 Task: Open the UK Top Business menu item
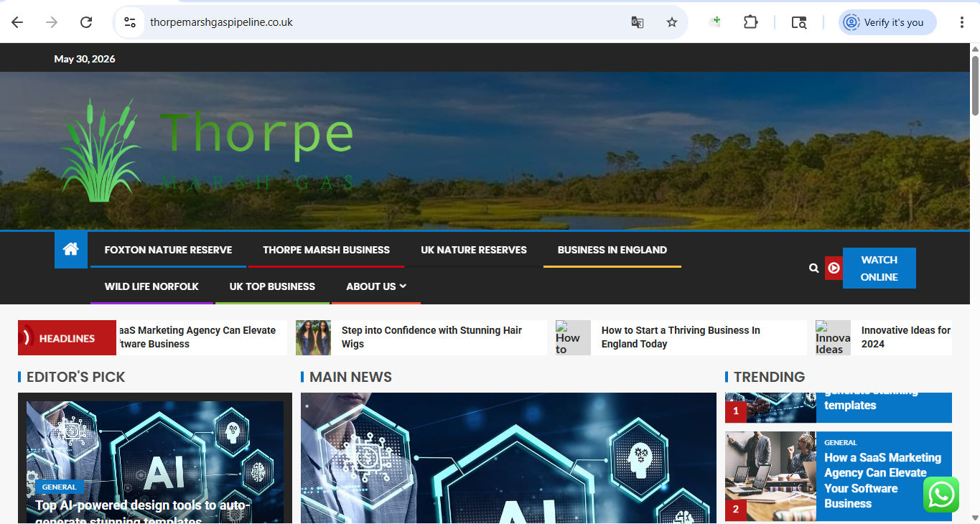[x=272, y=286]
